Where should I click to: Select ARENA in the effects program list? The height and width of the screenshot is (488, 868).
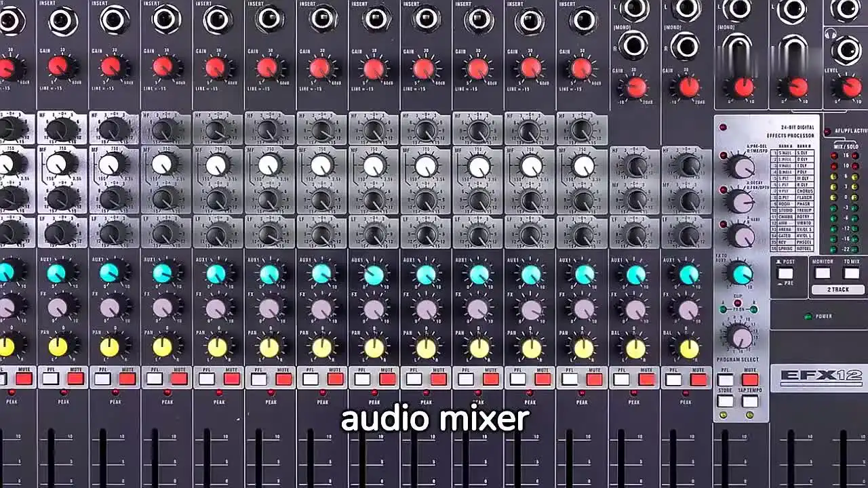click(787, 229)
